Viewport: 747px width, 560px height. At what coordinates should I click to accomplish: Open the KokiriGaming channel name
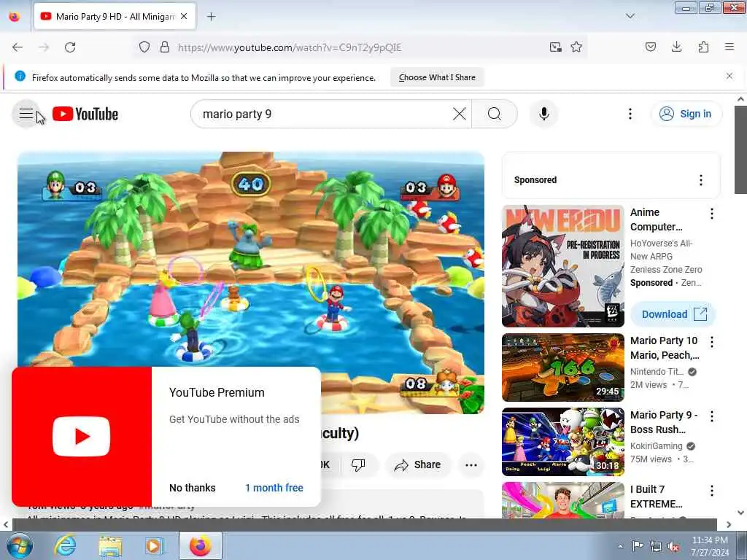pos(656,446)
